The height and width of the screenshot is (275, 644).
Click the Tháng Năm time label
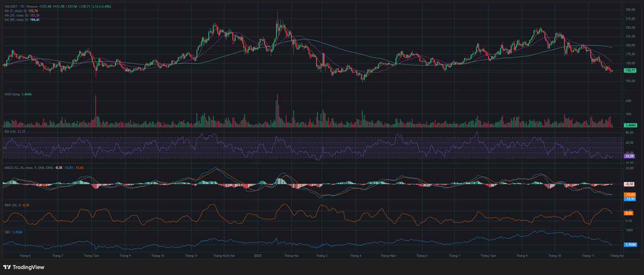[388, 256]
